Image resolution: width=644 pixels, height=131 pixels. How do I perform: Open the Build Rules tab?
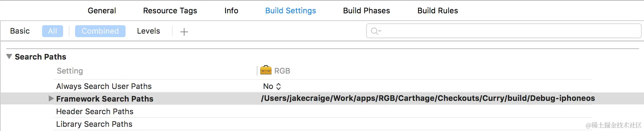coord(438,11)
